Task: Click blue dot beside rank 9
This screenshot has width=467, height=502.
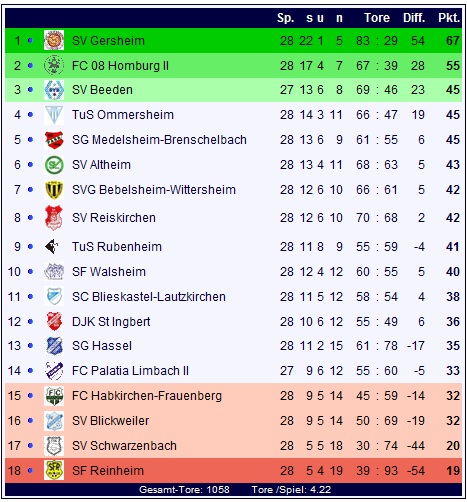Action: [x=30, y=246]
